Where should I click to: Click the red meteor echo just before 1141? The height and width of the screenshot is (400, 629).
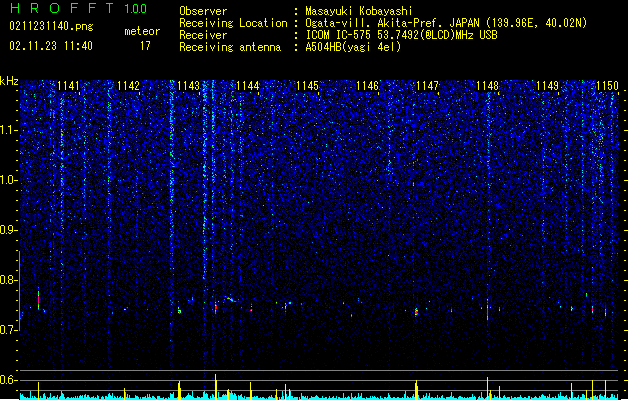[39, 299]
